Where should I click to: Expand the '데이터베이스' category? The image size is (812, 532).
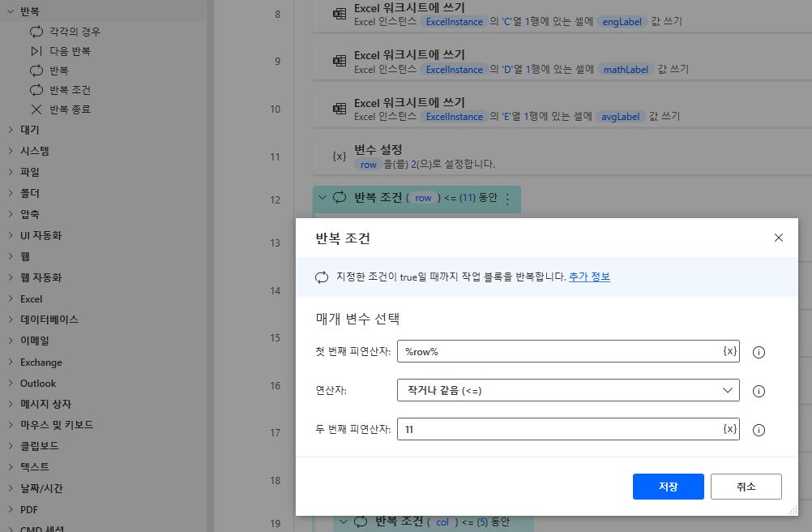click(11, 319)
